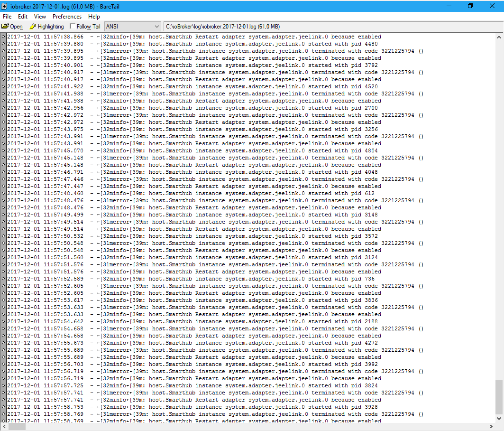Click the horizontal scrollbar left arrow
This screenshot has height=431, width=504.
4,427
